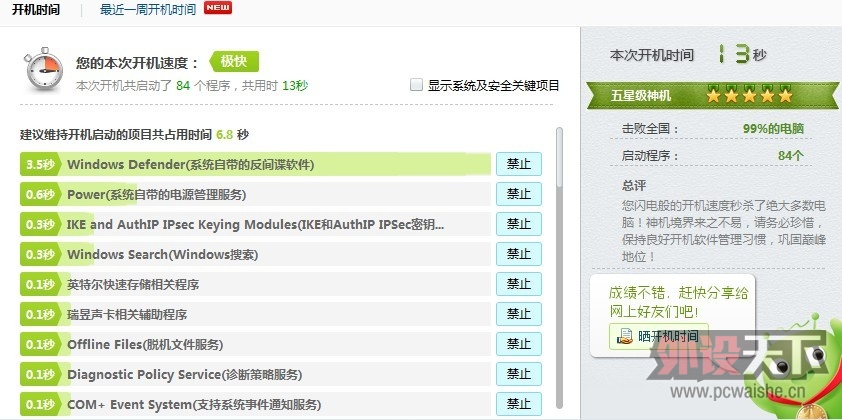Viewport: 842px width, 420px height.
Task: Click 禁止 for Diagnostic Policy Service
Action: pyautogui.click(x=519, y=374)
